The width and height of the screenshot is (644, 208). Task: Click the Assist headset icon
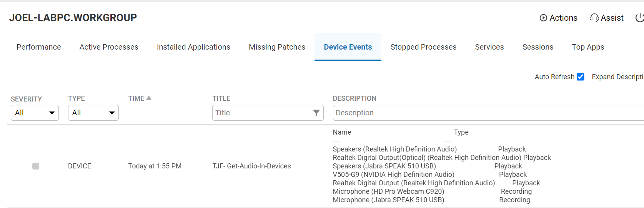[x=594, y=18]
